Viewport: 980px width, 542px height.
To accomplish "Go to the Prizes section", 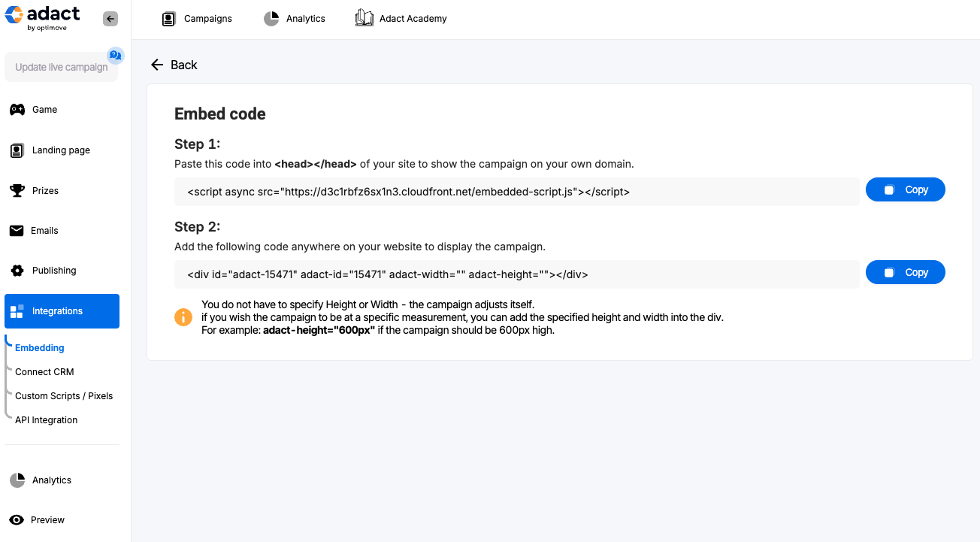I will (x=62, y=190).
